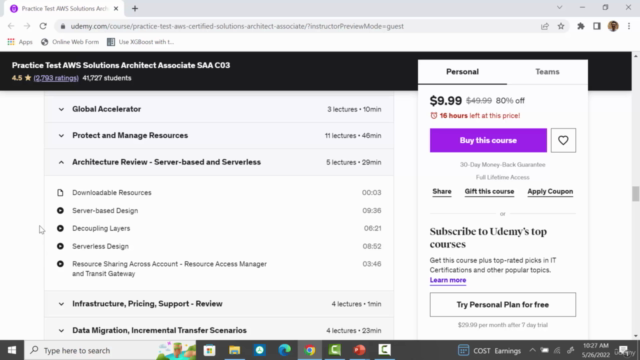
Task: Reload the page with the refresh icon
Action: tap(43, 26)
